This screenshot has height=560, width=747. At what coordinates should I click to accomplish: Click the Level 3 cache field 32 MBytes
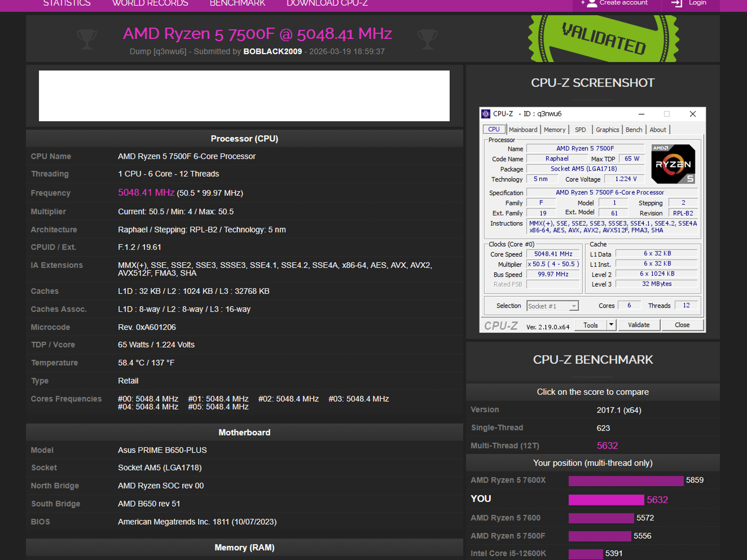(657, 284)
